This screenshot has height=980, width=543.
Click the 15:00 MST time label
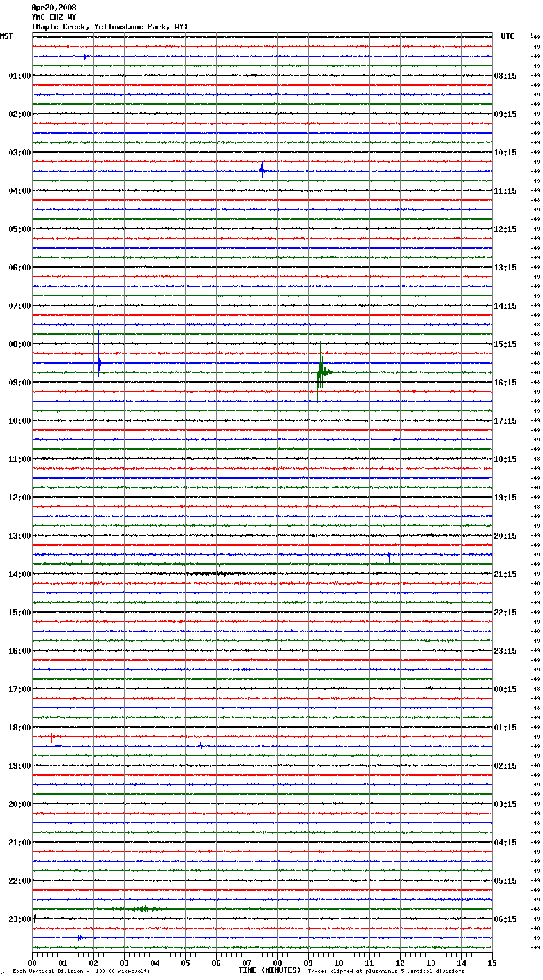[20, 613]
